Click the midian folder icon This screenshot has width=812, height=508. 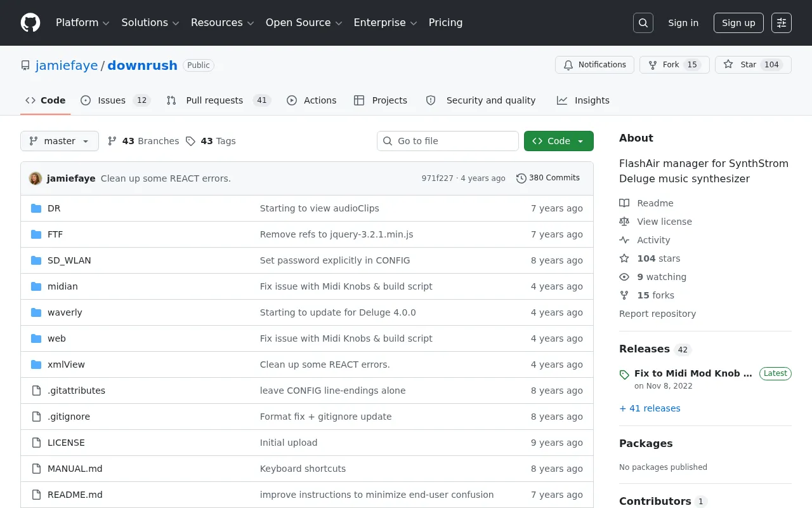click(36, 286)
